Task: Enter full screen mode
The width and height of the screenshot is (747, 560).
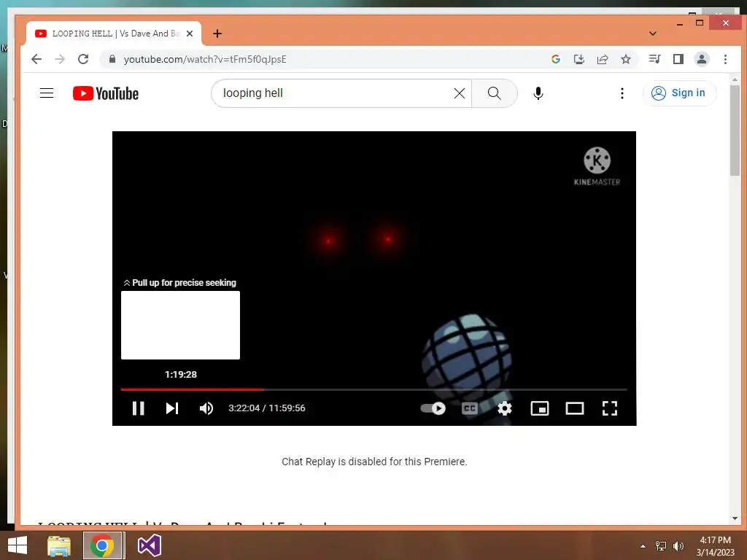Action: coord(610,408)
